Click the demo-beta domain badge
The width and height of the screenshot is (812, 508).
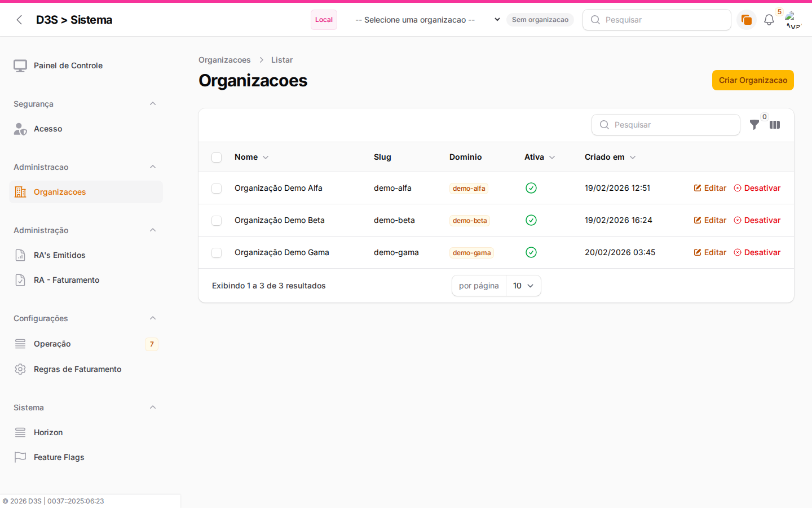(470, 221)
